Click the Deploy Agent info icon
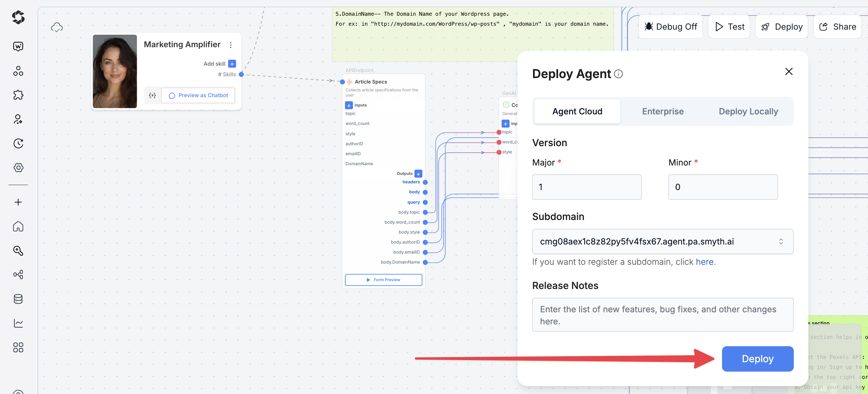Viewport: 868px width, 394px height. 618,74
